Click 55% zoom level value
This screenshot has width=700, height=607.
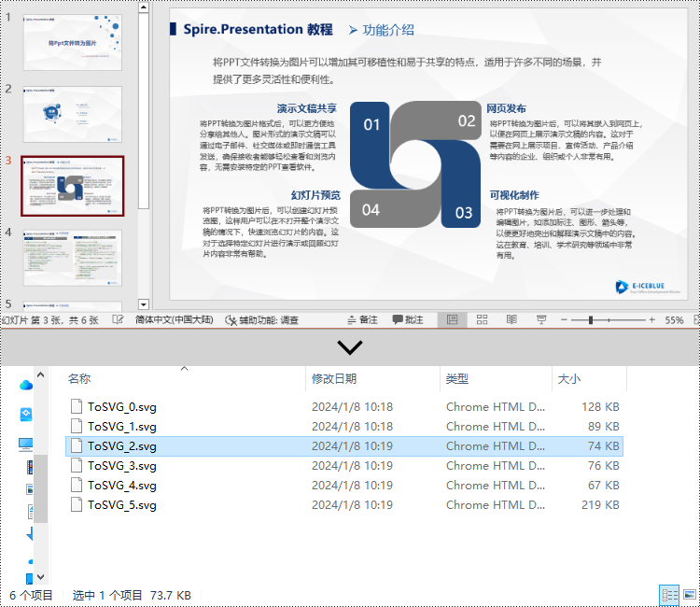(674, 320)
